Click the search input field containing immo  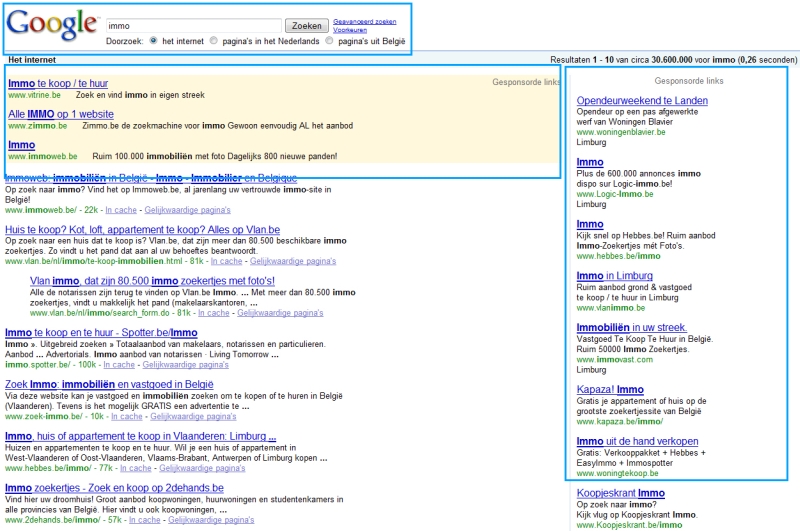[x=194, y=26]
